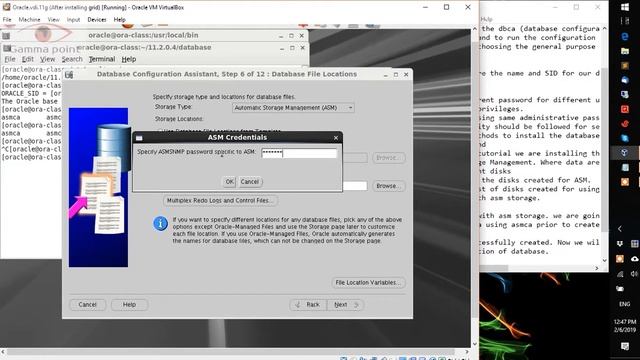Open Windows Task View
Screen dimensions: 640x360
pyautogui.click(x=624, y=21)
